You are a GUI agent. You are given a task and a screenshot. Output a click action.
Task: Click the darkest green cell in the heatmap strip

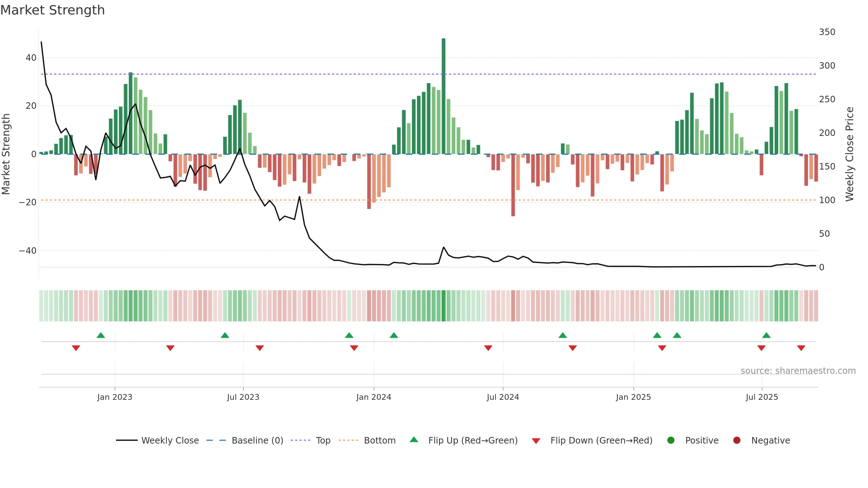pos(443,306)
